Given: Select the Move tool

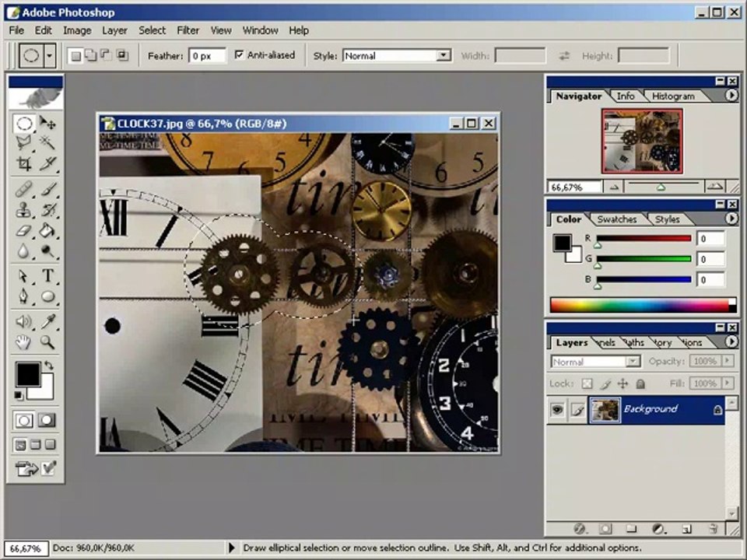Looking at the screenshot, I should tap(47, 124).
